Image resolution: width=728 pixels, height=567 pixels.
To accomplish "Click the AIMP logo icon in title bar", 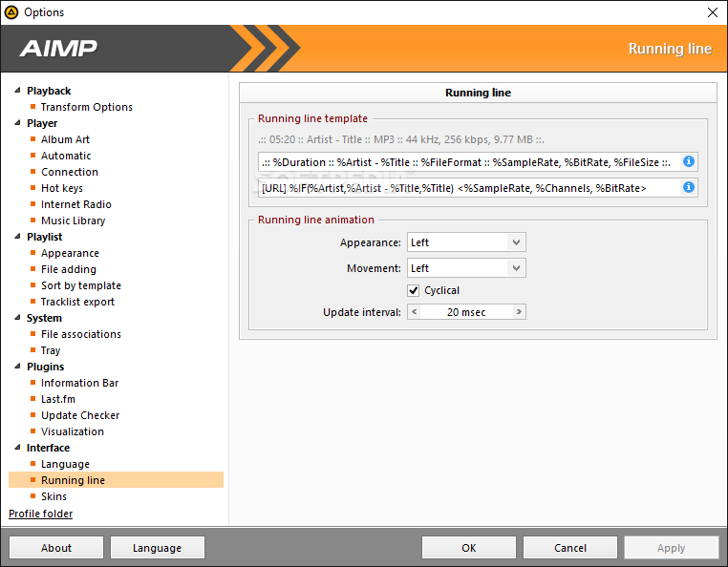I will pos(11,12).
